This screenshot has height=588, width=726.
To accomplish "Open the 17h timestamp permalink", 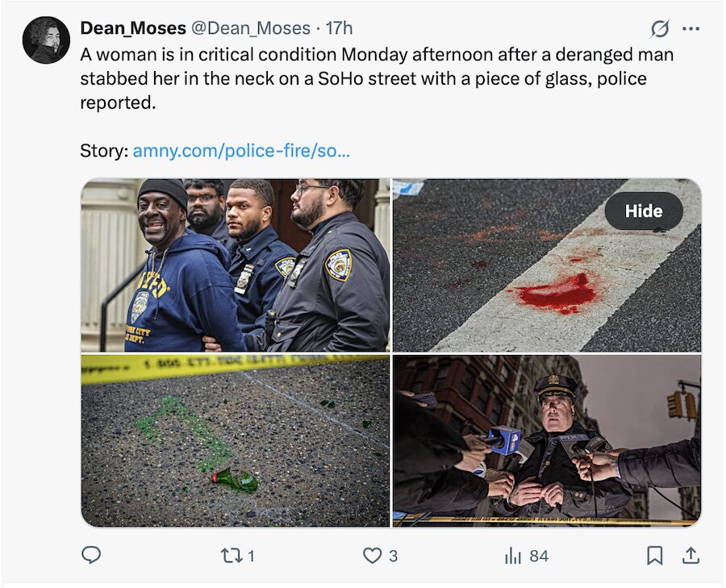I will coord(339,28).
